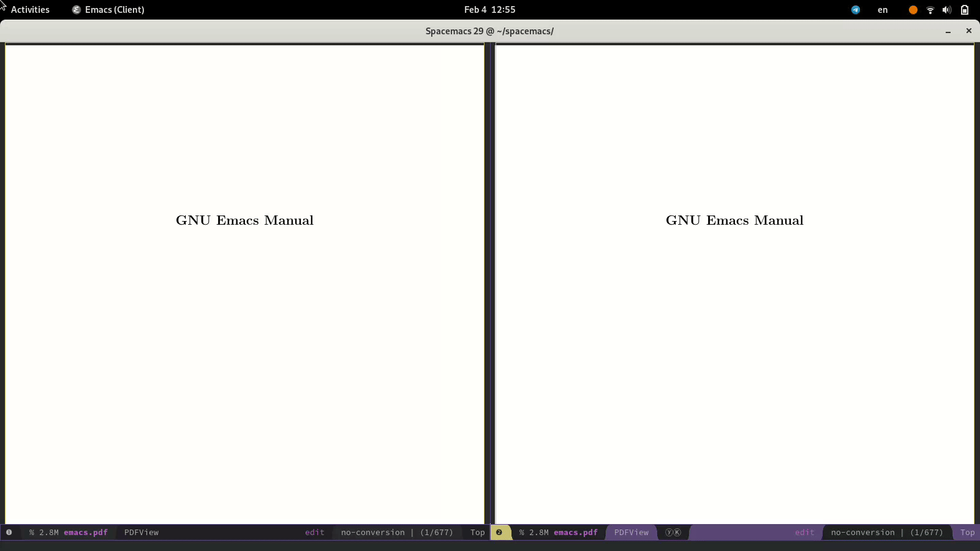
Task: Click the Emacs icon in top bar
Action: pyautogui.click(x=77, y=10)
